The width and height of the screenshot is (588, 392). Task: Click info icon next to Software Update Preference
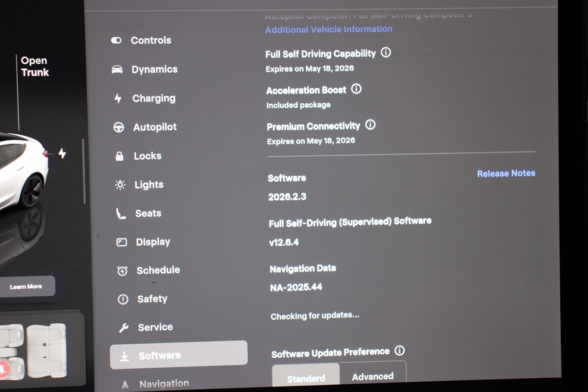[x=400, y=351]
